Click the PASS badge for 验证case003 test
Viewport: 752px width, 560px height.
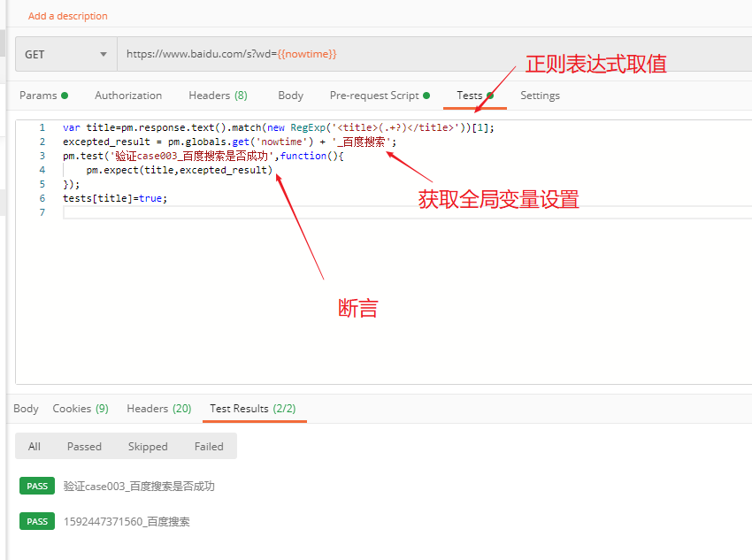[x=37, y=487]
